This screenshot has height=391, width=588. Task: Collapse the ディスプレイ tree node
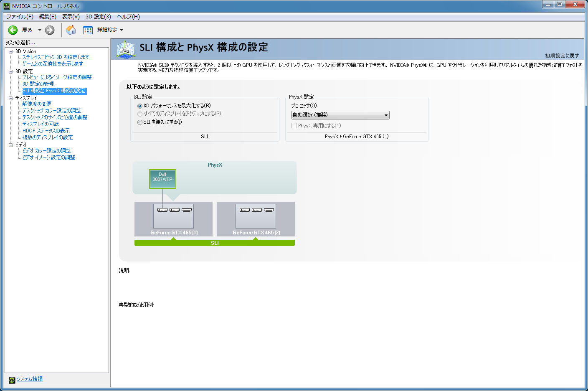(11, 98)
